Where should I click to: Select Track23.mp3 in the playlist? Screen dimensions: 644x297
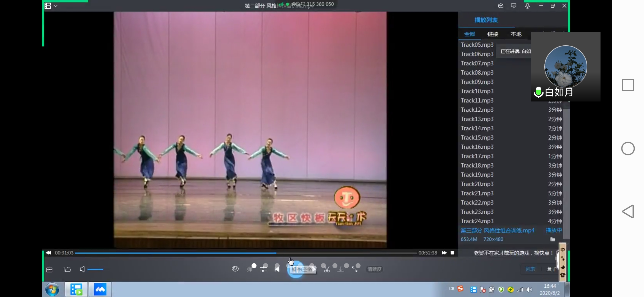tap(511, 212)
